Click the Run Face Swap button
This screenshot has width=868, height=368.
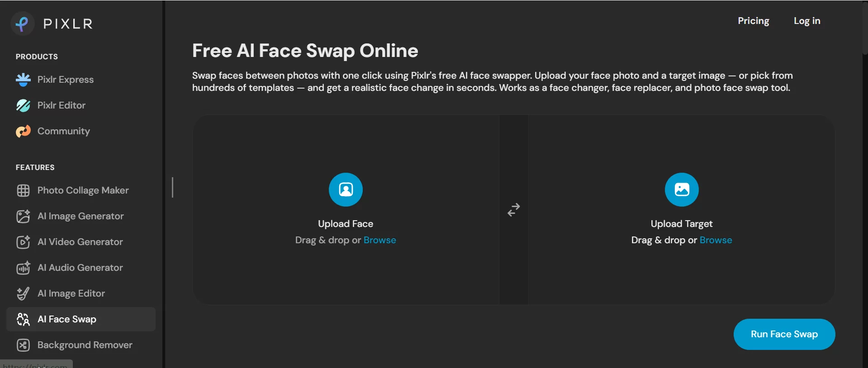pyautogui.click(x=784, y=334)
